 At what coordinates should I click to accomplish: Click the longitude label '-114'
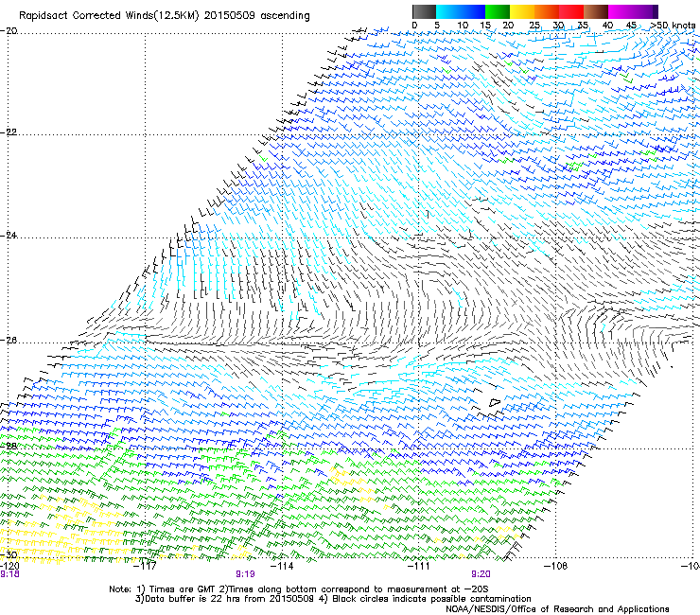282,566
